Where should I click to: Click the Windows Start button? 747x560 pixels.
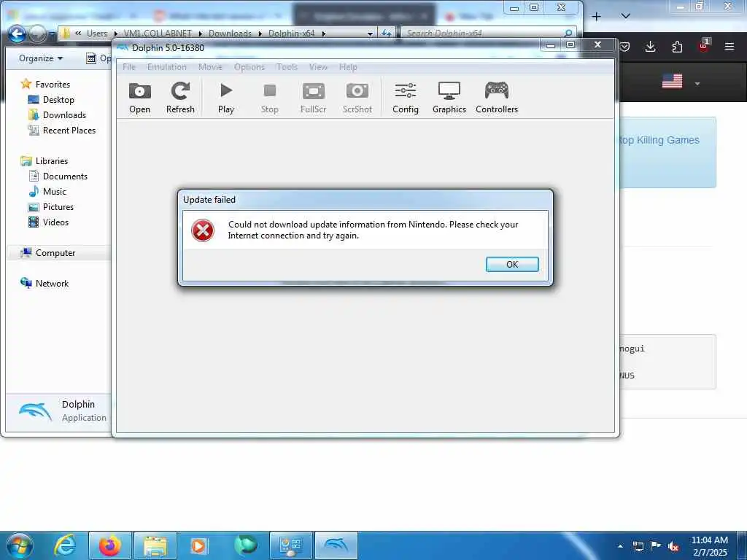(x=19, y=545)
